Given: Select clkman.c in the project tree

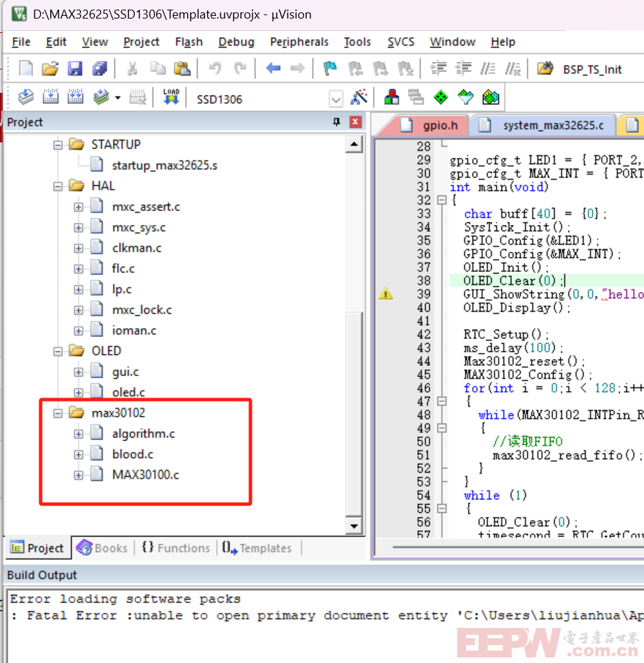Looking at the screenshot, I should coord(137,248).
